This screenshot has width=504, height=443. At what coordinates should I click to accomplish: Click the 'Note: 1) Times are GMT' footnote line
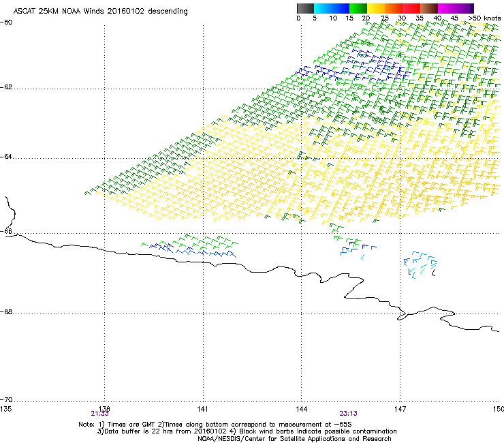215,425
